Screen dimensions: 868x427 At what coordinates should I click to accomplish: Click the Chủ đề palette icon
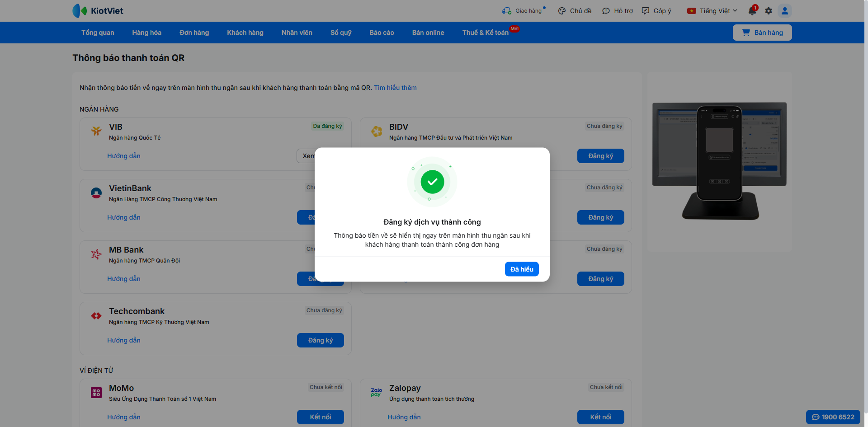[562, 11]
